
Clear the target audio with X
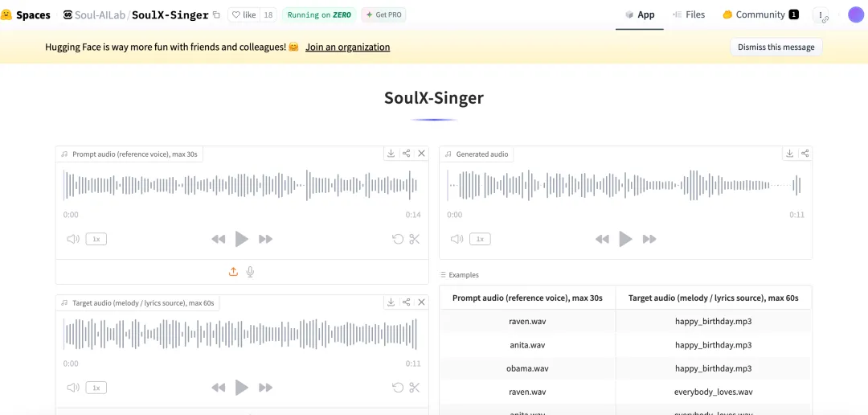(421, 302)
